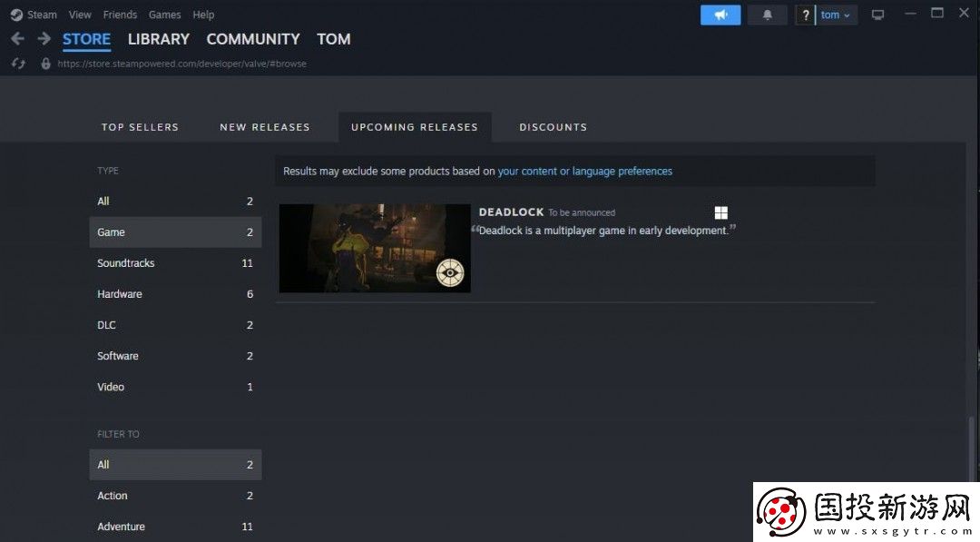
Task: Select the Upcoming Releases tab
Action: coord(415,127)
